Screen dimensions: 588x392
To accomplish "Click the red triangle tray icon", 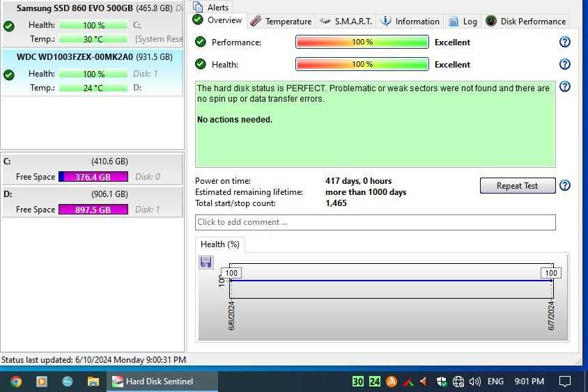I will click(x=408, y=382).
